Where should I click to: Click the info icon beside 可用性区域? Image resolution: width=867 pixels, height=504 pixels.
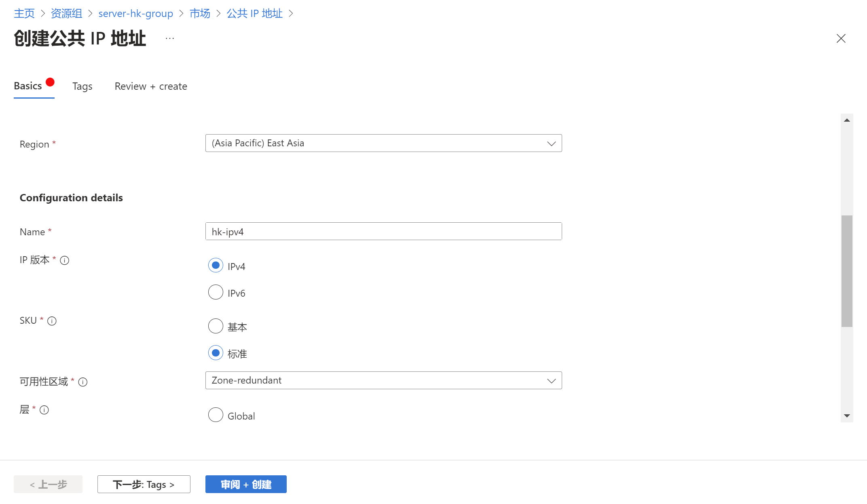point(83,382)
